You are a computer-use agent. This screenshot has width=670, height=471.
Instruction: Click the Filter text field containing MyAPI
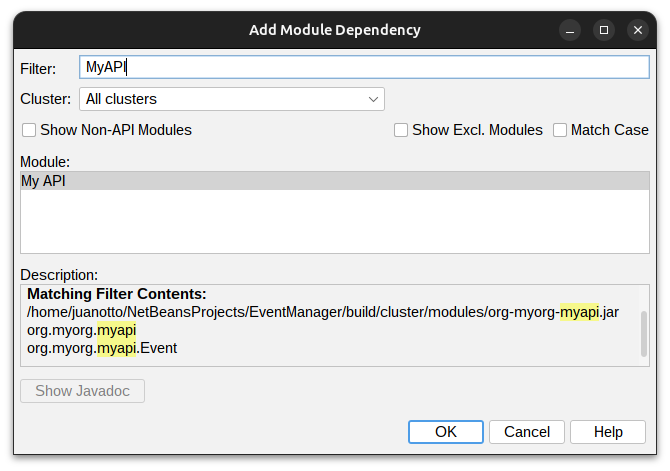(x=364, y=67)
